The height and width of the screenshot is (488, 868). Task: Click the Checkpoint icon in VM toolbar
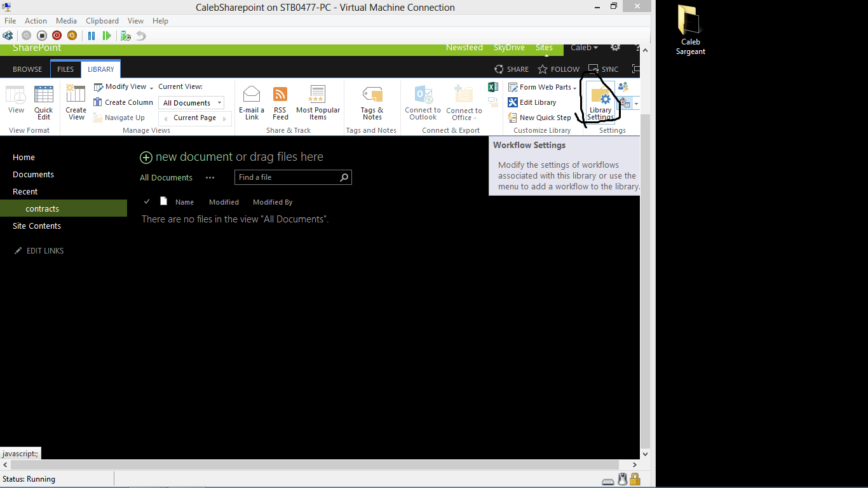point(126,36)
